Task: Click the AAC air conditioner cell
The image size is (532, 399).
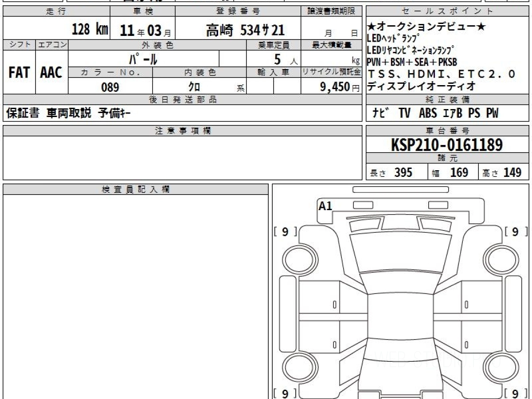Action: pyautogui.click(x=51, y=73)
